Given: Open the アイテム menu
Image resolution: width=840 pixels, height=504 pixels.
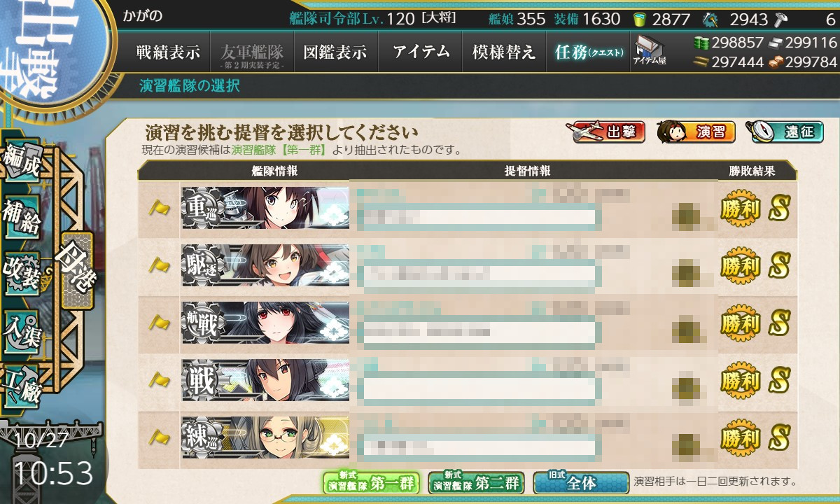Looking at the screenshot, I should point(421,52).
